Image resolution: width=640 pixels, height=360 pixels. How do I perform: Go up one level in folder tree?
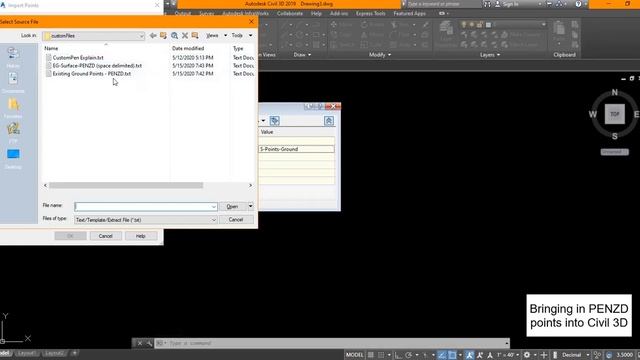point(163,36)
